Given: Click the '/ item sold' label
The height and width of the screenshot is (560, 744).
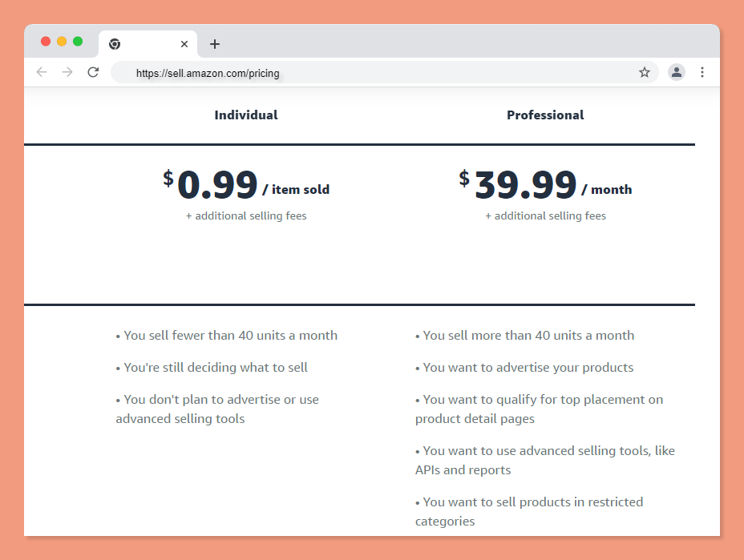Looking at the screenshot, I should tap(296, 190).
